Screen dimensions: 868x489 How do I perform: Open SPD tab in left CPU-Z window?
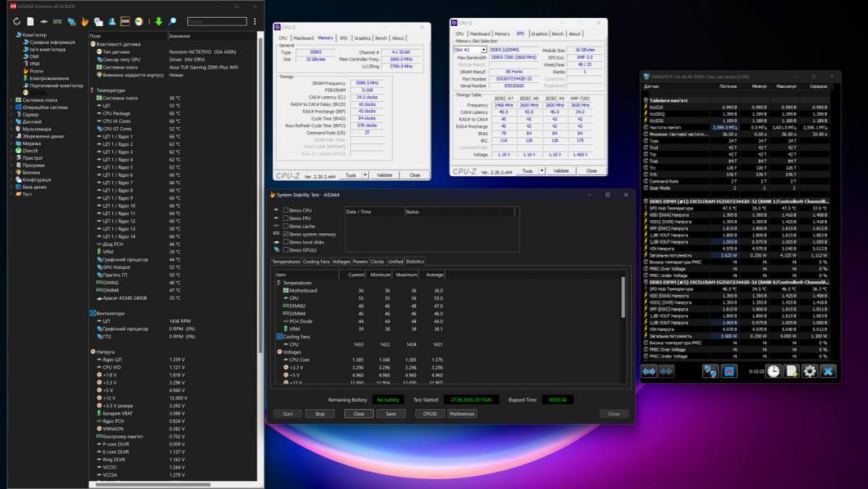344,38
